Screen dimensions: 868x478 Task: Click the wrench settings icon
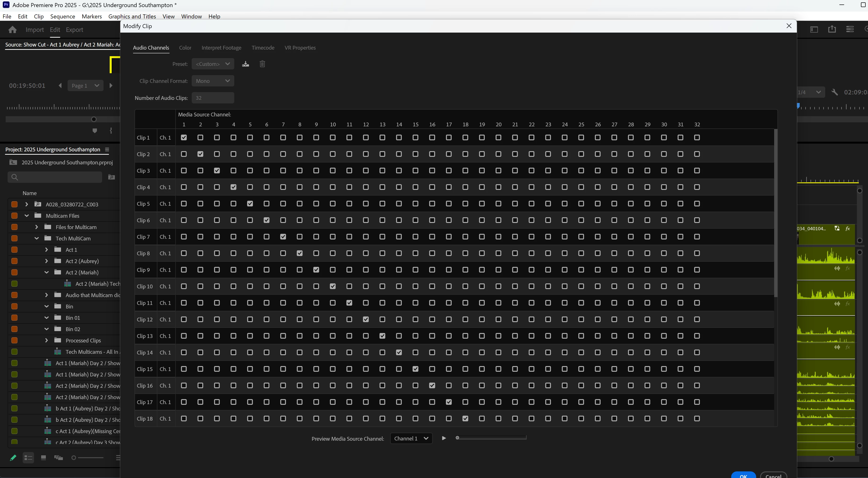click(834, 92)
